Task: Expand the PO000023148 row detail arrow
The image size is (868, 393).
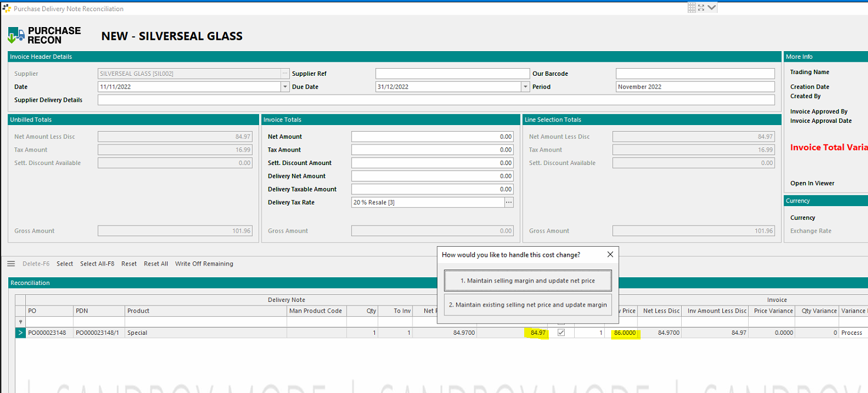Action: click(x=20, y=332)
